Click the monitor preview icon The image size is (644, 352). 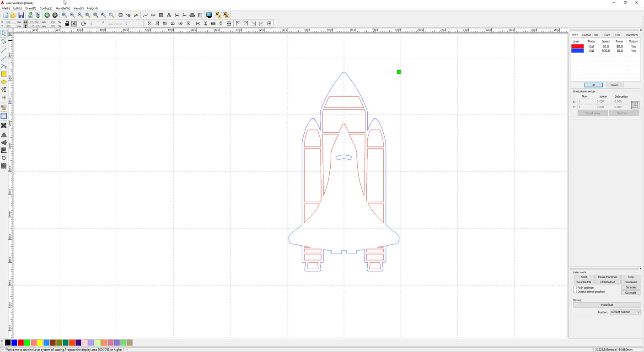(x=209, y=15)
